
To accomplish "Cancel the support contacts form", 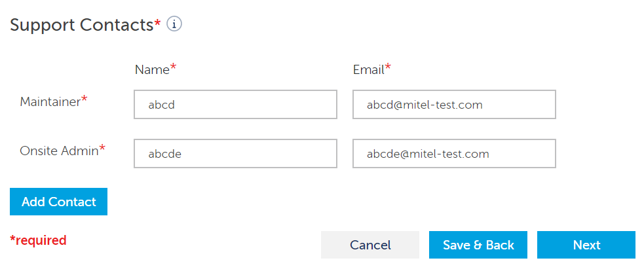I will (x=370, y=245).
